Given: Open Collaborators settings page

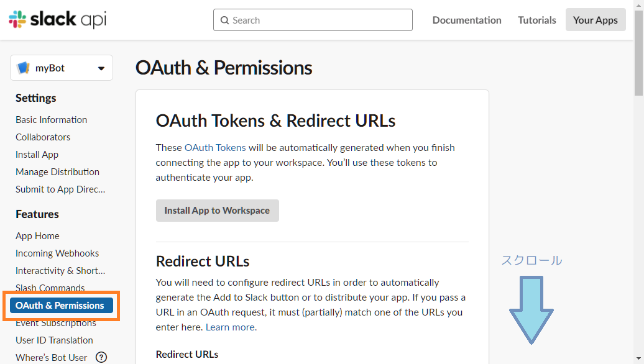Looking at the screenshot, I should click(43, 137).
